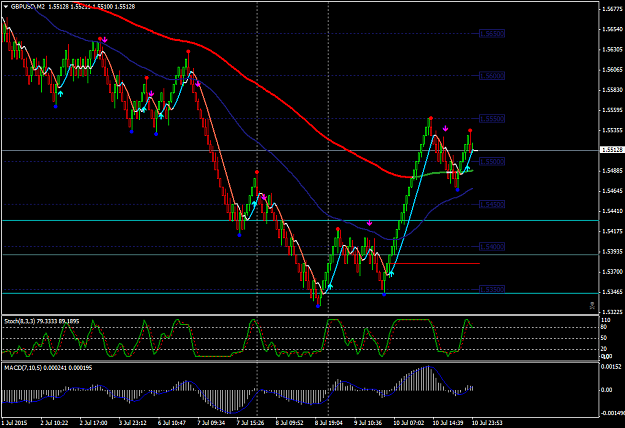
Task: Click the 1.54175 price axis value
Action: [613, 232]
